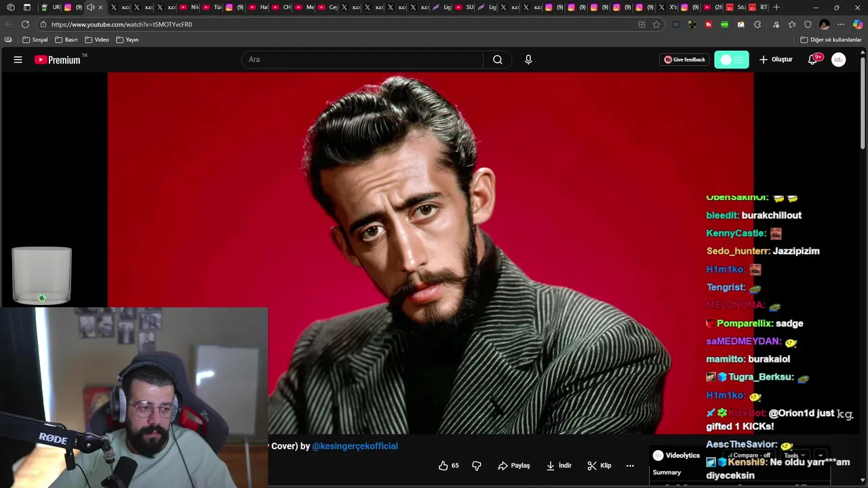Click the browser address bar URL
Viewport: 868px width, 488px height.
click(x=122, y=24)
